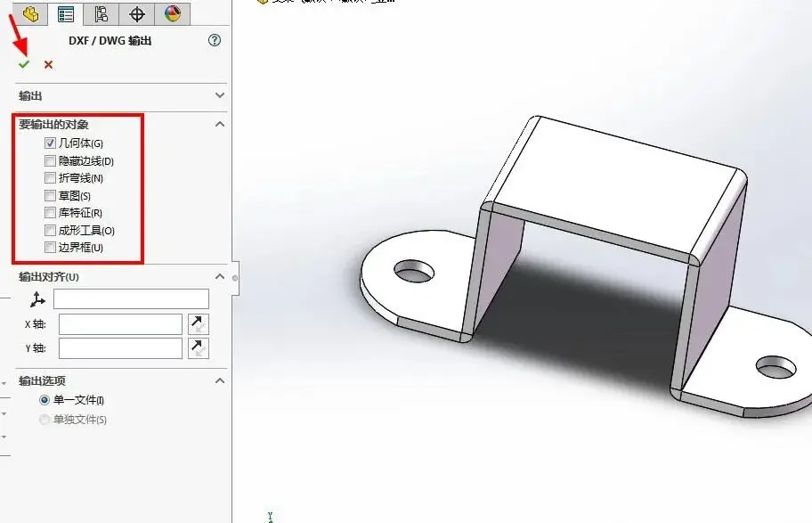Open the appearances color-wheel tab icon
The width and height of the screenshot is (812, 523).
[x=172, y=13]
